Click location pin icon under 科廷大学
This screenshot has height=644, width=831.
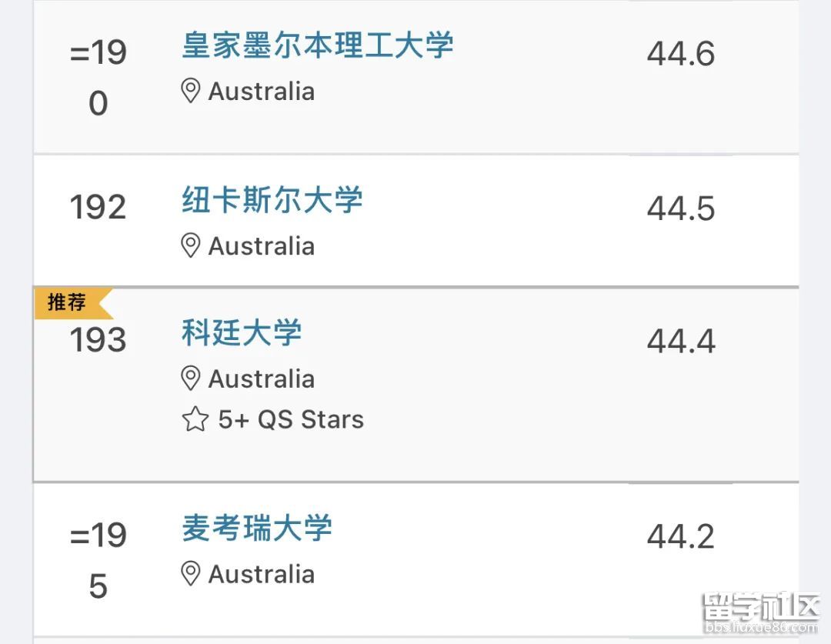(190, 378)
